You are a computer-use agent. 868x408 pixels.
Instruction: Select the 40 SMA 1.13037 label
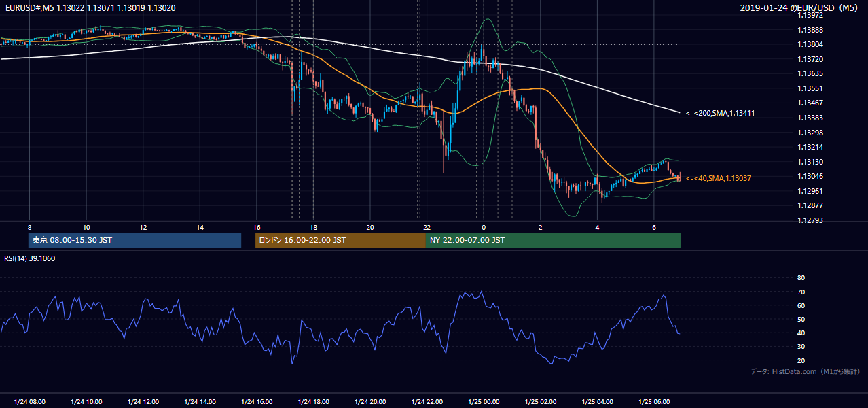719,178
